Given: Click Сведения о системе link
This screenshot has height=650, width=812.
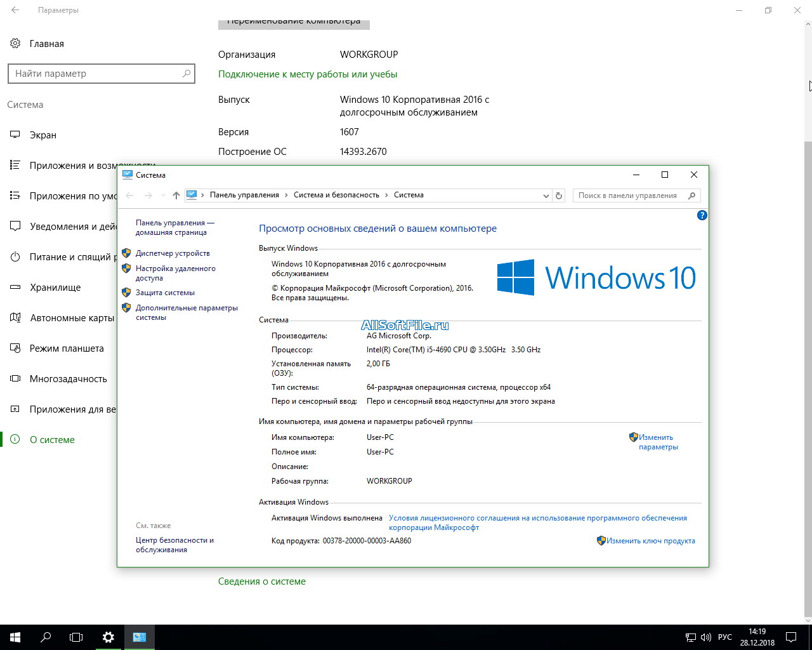Looking at the screenshot, I should [x=261, y=581].
